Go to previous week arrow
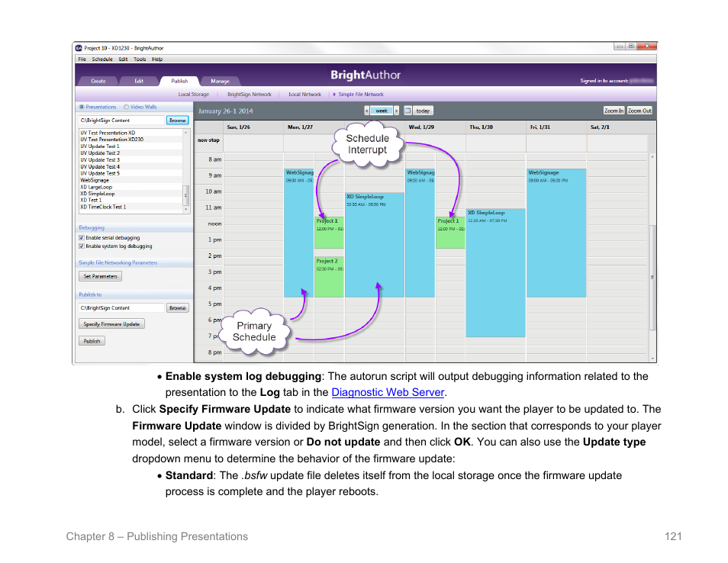The width and height of the screenshot is (728, 563). pos(367,111)
